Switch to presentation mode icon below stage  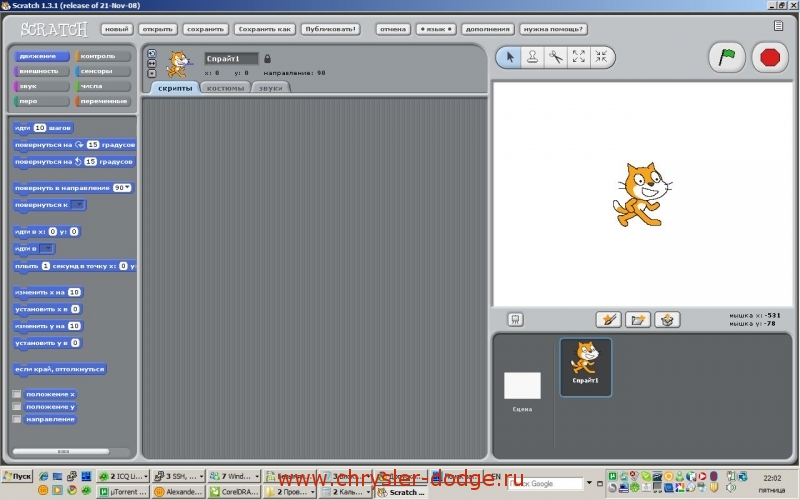pyautogui.click(x=515, y=319)
